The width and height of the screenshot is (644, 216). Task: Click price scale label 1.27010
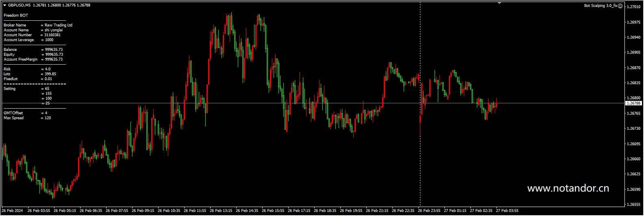(x=634, y=7)
